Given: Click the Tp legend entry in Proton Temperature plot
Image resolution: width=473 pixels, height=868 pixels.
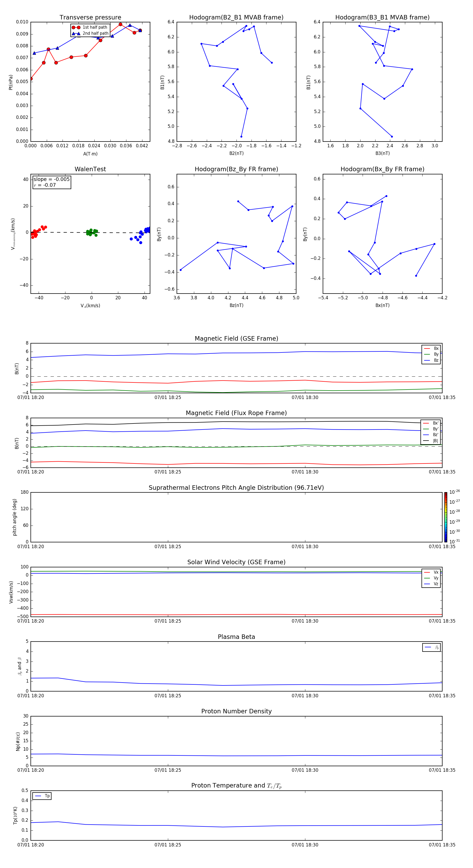Looking at the screenshot, I should coord(42,796).
